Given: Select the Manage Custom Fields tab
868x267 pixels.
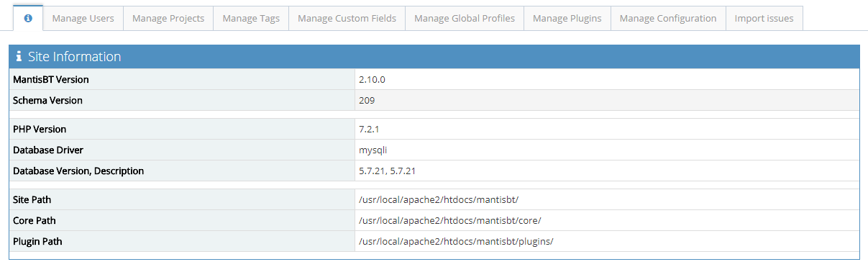Looking at the screenshot, I should coord(347,18).
